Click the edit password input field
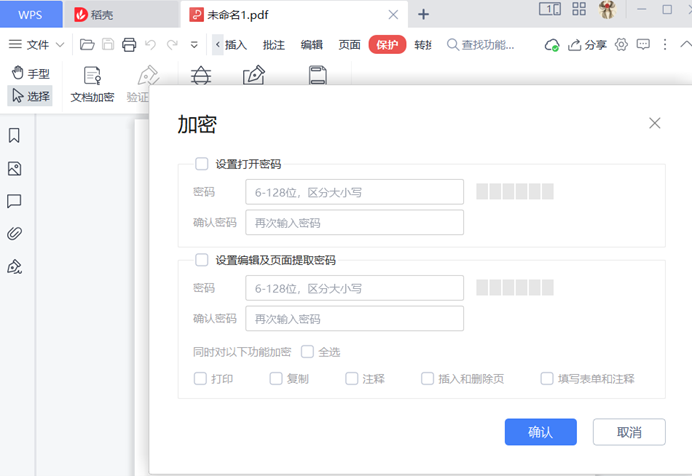692x476 pixels. click(354, 288)
